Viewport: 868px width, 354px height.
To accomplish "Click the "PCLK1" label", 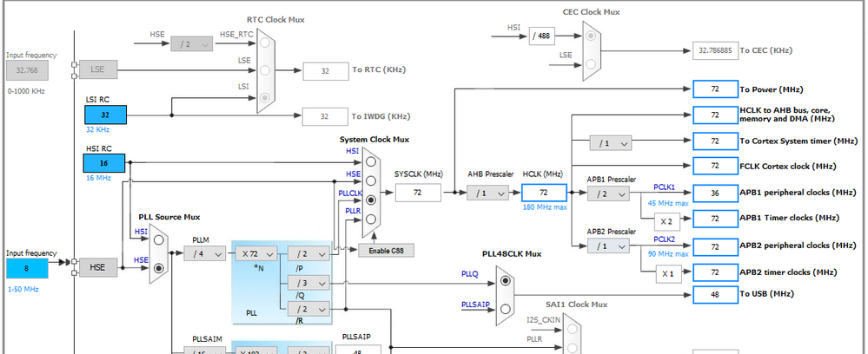I will pos(665,187).
